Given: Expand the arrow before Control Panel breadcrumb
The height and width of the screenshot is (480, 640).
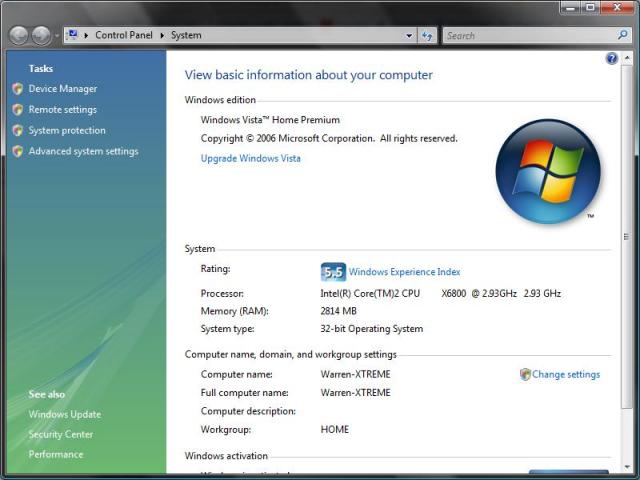Looking at the screenshot, I should 86,36.
